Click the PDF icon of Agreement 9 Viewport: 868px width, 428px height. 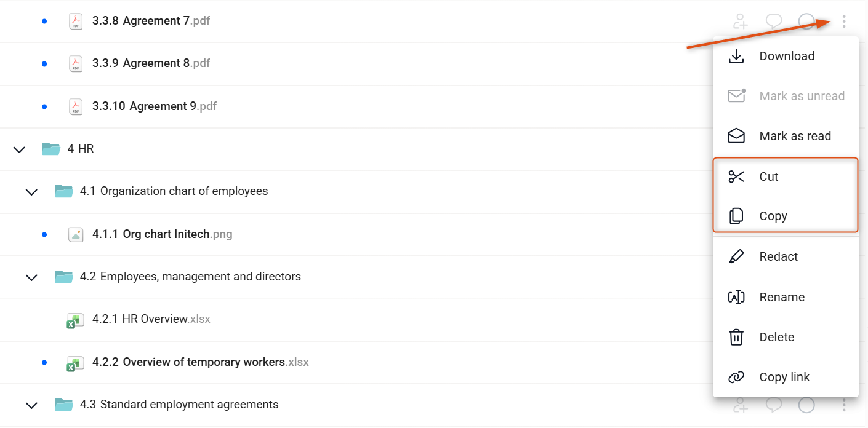click(x=76, y=106)
